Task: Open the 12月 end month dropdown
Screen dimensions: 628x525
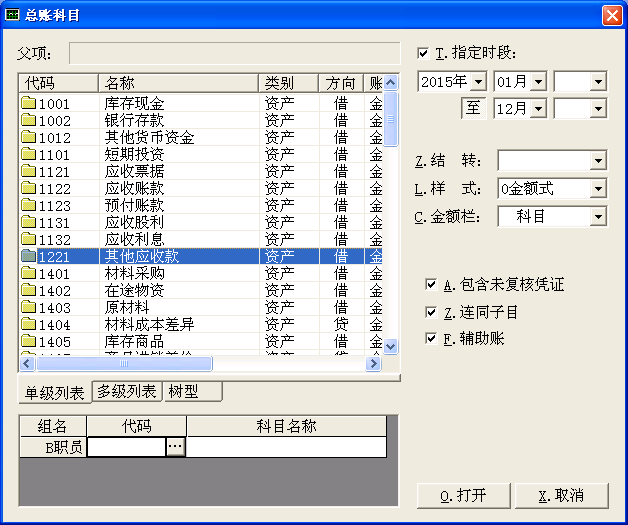Action: pyautogui.click(x=539, y=109)
